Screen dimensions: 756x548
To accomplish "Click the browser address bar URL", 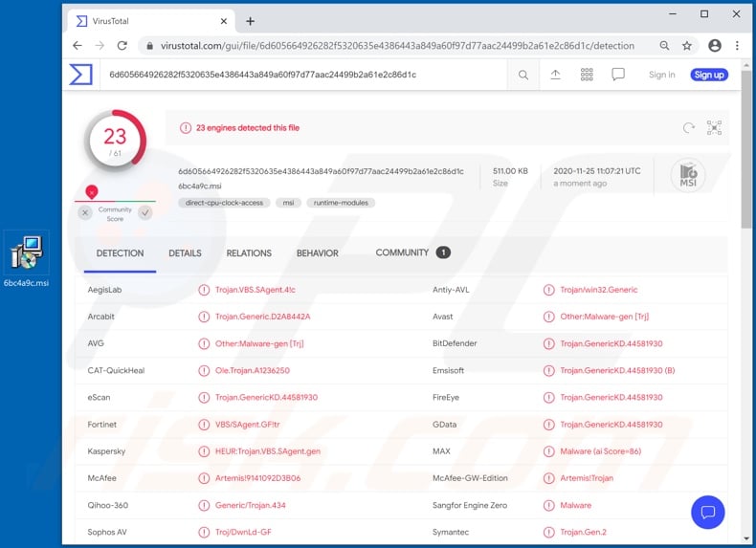I will coord(397,46).
